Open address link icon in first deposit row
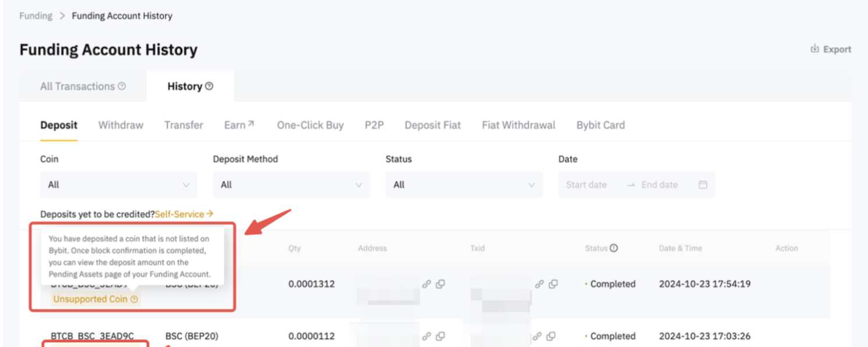The height and width of the screenshot is (347, 868). coord(426,284)
